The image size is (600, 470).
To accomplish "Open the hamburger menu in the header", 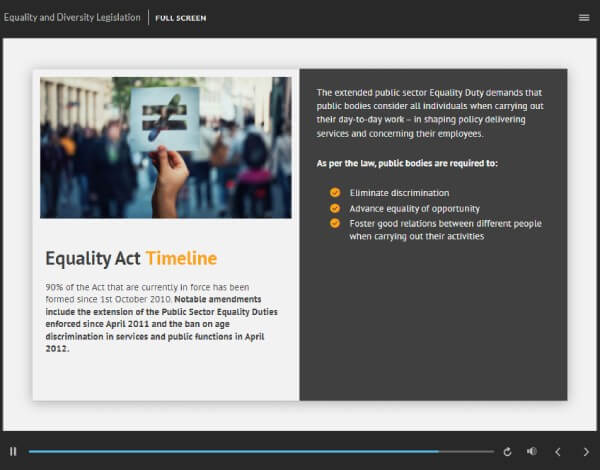I will [x=584, y=17].
